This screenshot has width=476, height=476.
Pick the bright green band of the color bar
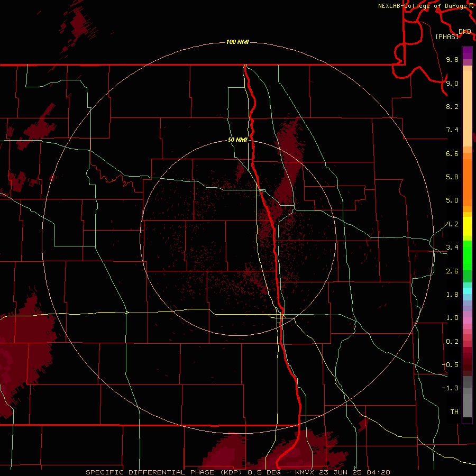467,255
